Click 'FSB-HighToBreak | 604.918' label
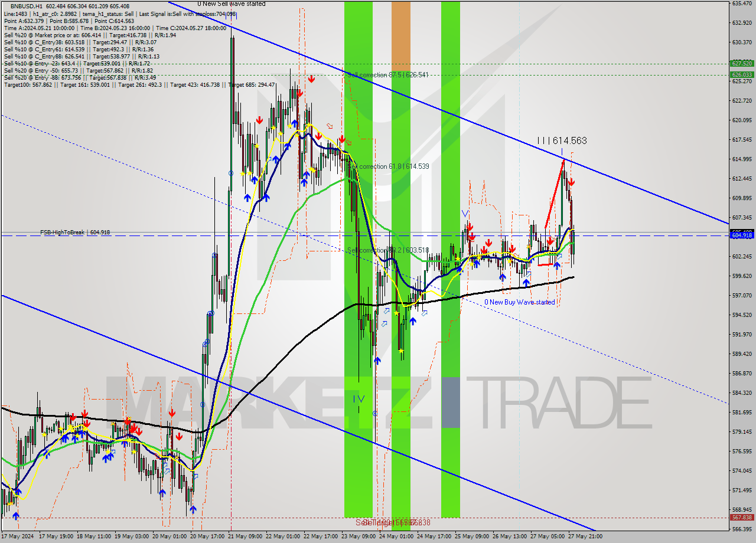Image resolution: width=756 pixels, height=543 pixels. 75,233
